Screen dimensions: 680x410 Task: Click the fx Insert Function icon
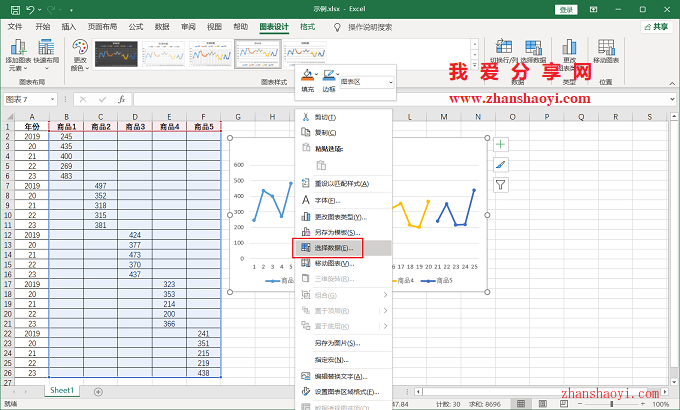pos(121,99)
